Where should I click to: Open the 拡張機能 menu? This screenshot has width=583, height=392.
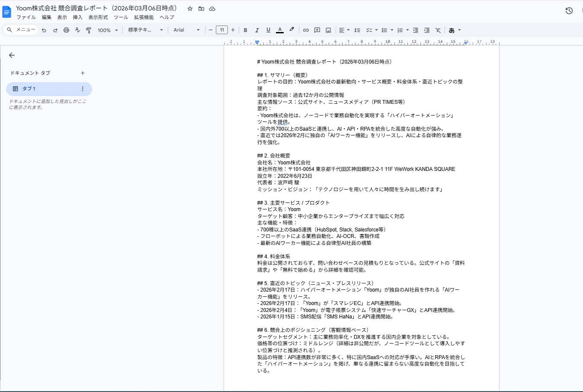144,17
